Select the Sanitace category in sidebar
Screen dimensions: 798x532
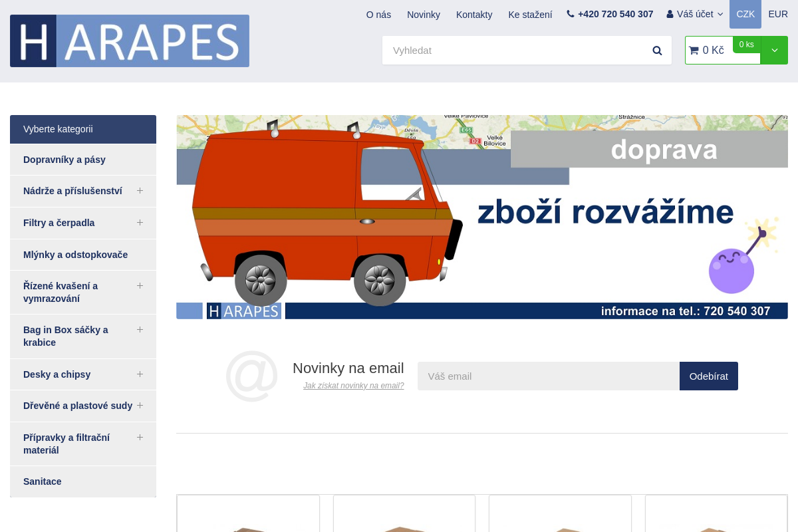point(42,481)
